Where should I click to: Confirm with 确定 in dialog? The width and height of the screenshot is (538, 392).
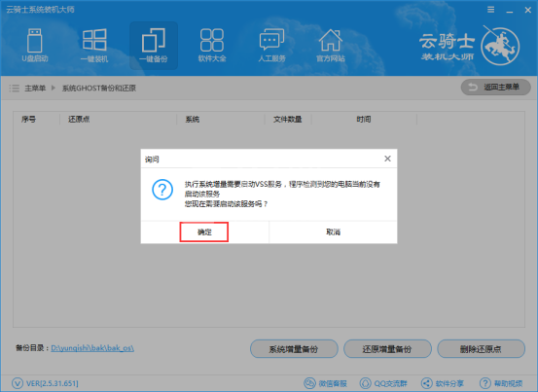coord(204,232)
